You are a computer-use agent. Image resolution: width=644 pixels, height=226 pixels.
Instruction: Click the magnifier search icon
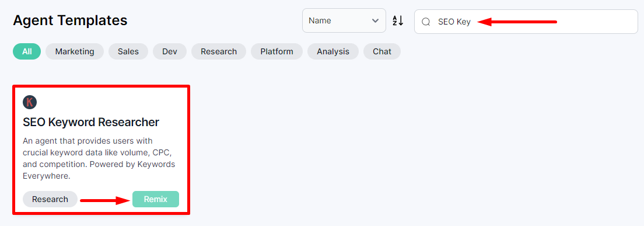[426, 22]
